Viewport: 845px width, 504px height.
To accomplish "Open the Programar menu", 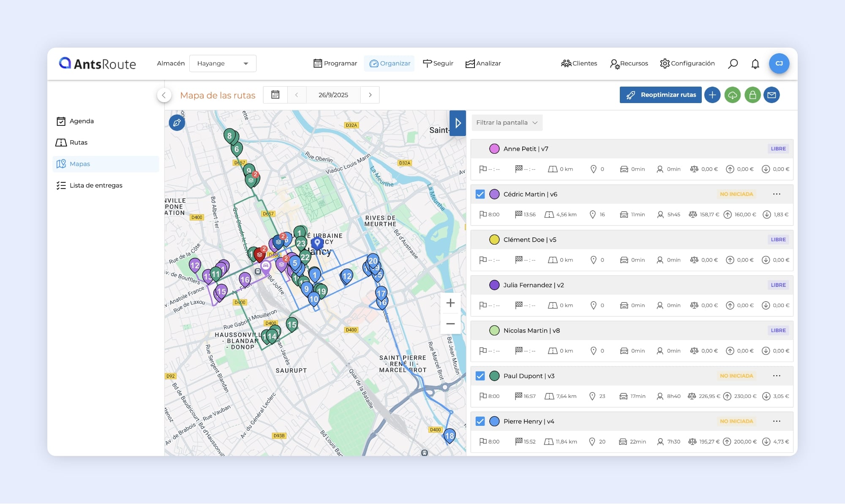I will (x=335, y=63).
